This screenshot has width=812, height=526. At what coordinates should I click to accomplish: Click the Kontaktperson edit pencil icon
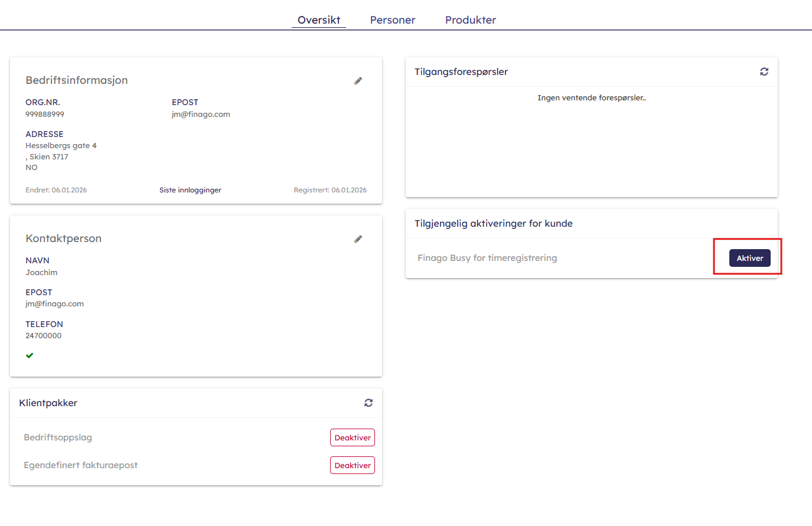pos(358,239)
